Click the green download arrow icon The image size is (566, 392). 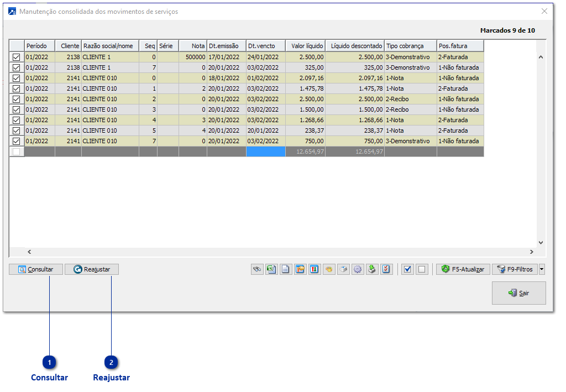372,269
